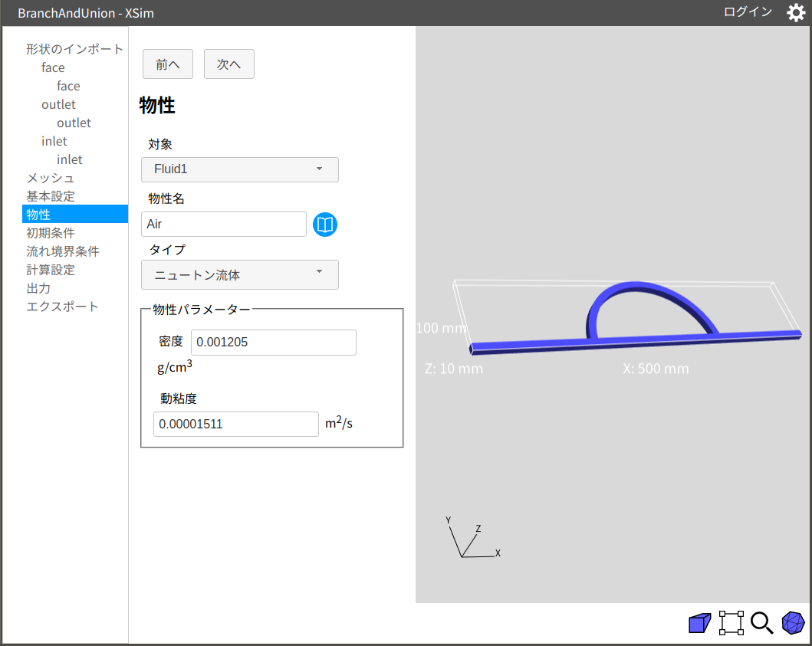This screenshot has height=646, width=812.
Task: Click the 密度 input field
Action: (273, 343)
